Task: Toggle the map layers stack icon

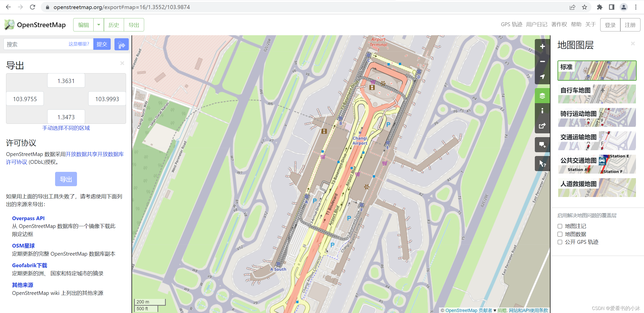Action: click(542, 96)
